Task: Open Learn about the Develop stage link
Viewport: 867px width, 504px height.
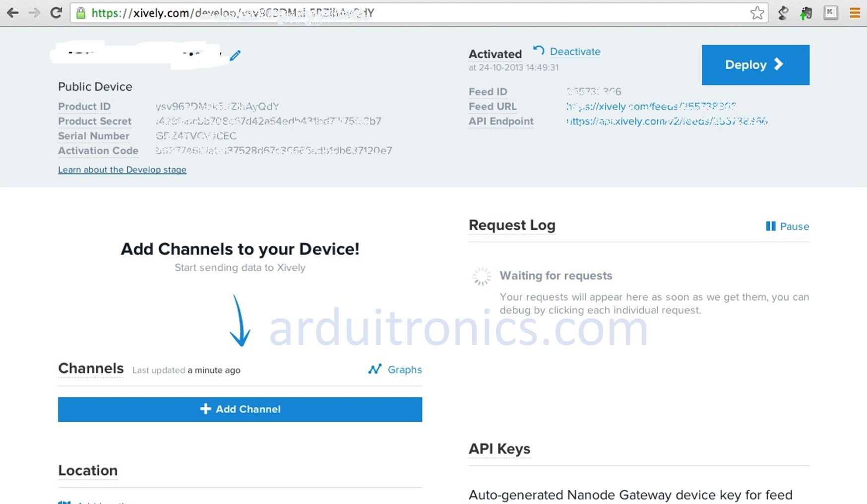Action: point(122,169)
